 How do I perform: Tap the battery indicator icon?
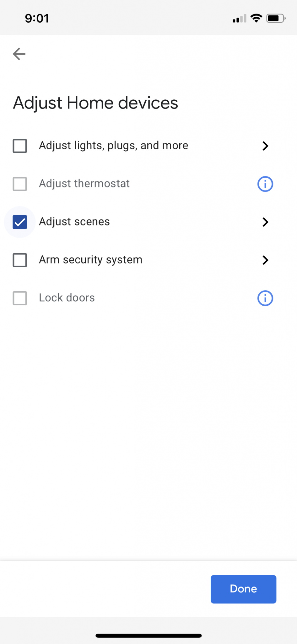click(276, 18)
